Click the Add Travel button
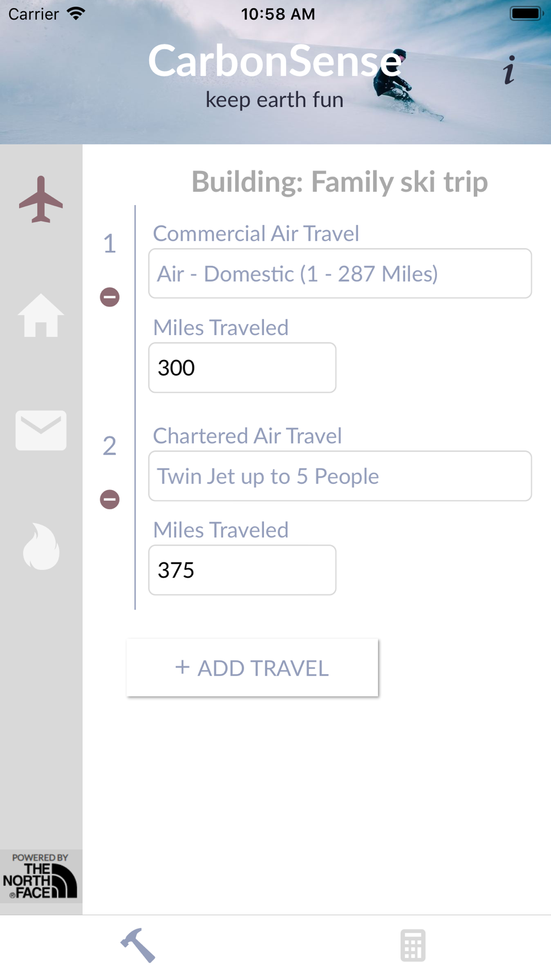This screenshot has width=551, height=980. [252, 668]
